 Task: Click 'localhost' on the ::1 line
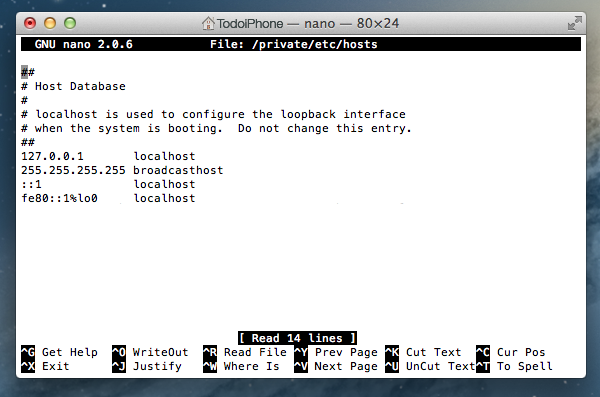[164, 184]
